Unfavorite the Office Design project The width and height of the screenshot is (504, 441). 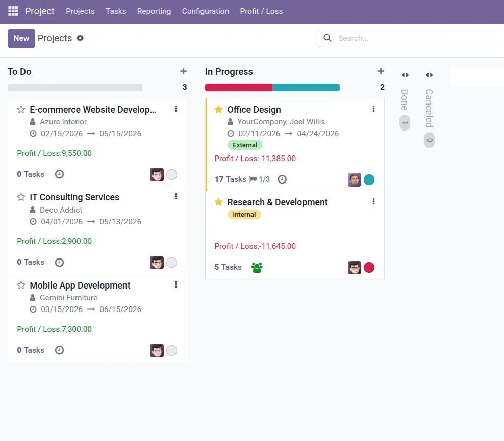coord(218,109)
